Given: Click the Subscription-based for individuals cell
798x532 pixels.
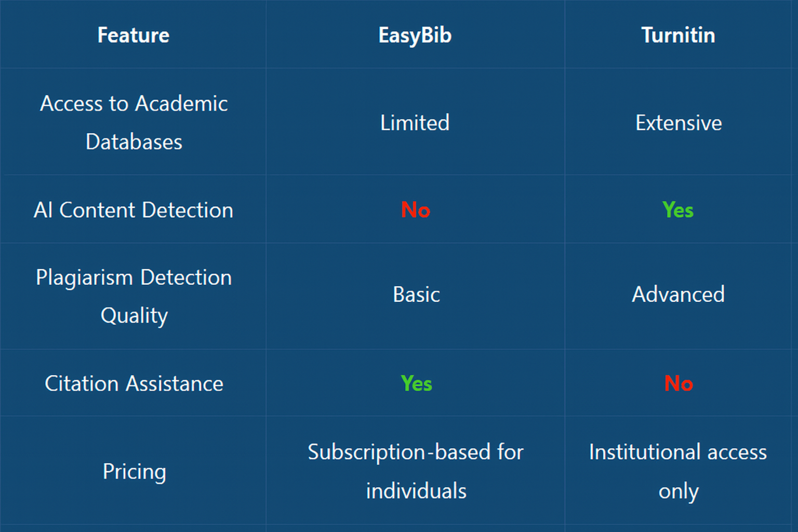Looking at the screenshot, I should click(416, 471).
